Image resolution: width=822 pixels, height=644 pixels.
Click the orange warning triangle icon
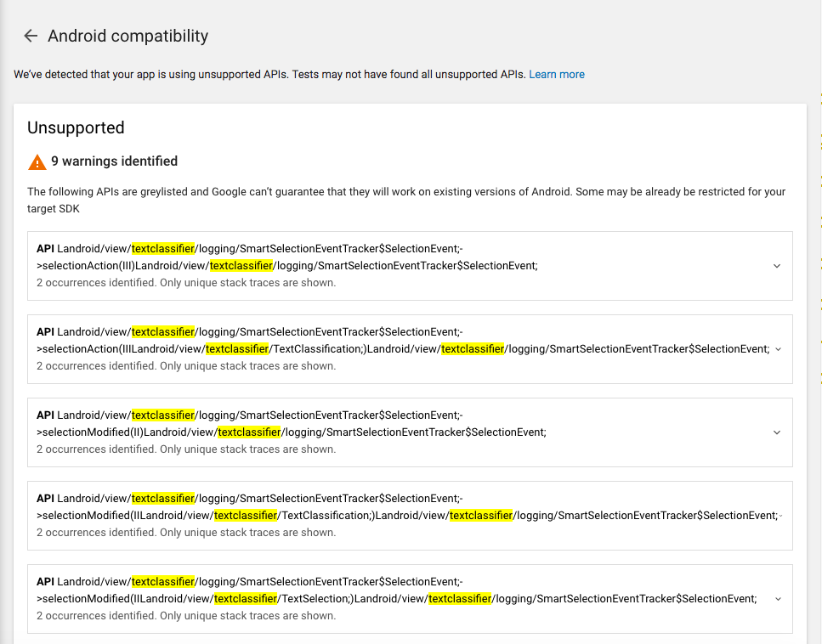37,162
